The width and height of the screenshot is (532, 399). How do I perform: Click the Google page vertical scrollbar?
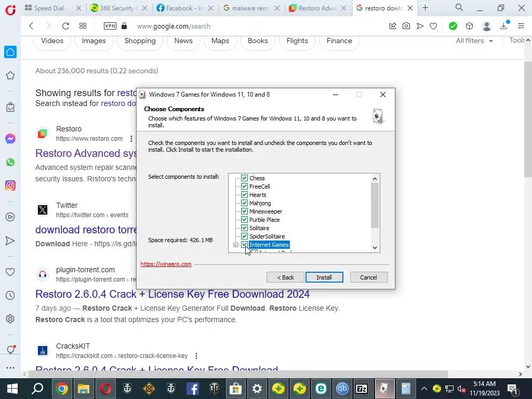pos(528,119)
